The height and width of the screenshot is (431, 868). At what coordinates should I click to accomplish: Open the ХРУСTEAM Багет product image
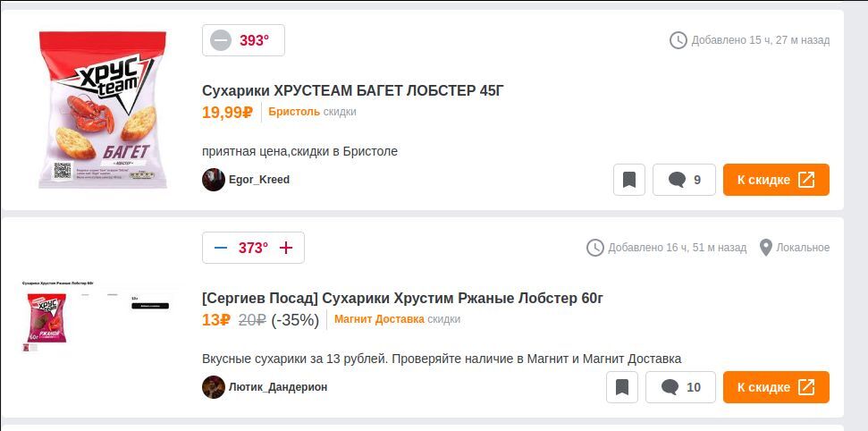click(x=102, y=109)
